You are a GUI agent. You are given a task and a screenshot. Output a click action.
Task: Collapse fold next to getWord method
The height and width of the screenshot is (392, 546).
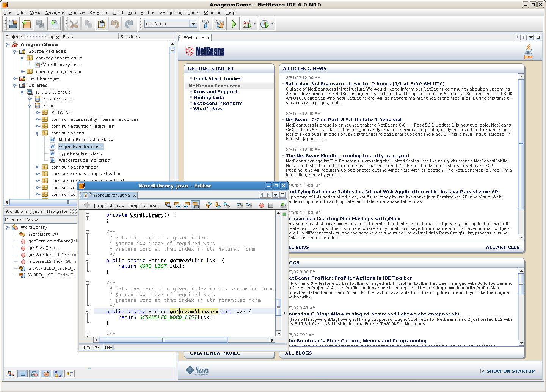point(87,261)
